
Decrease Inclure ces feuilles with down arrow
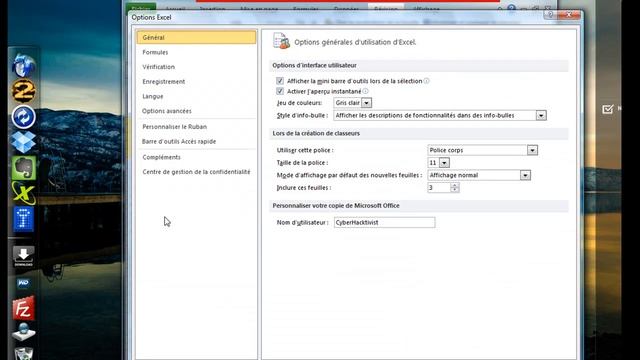pyautogui.click(x=455, y=190)
